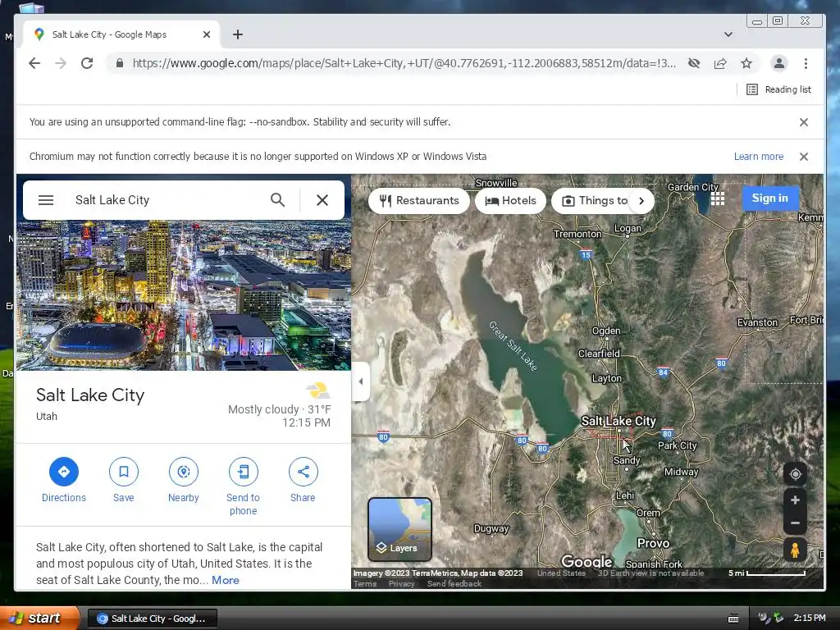840x630 pixels.
Task: Click the taskbar keyboard tray icon
Action: click(733, 619)
